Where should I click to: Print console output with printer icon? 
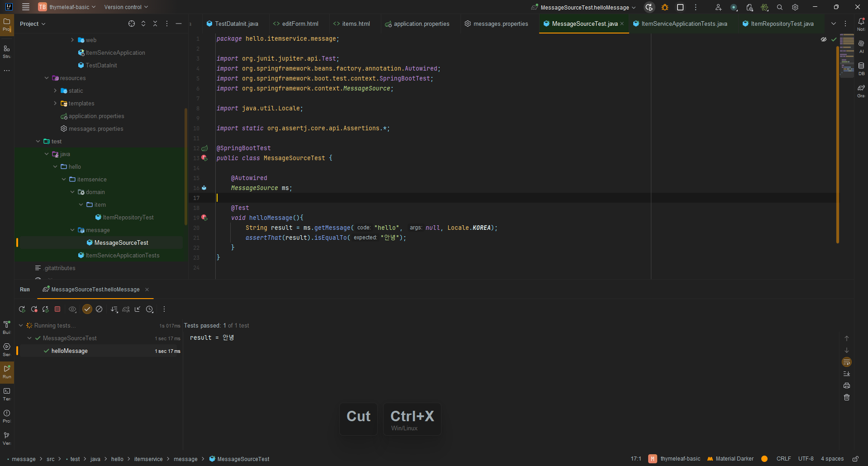[x=847, y=385]
